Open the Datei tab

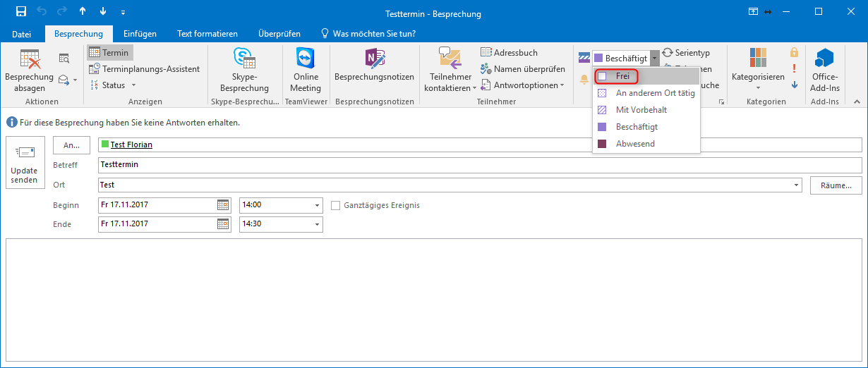click(x=22, y=34)
